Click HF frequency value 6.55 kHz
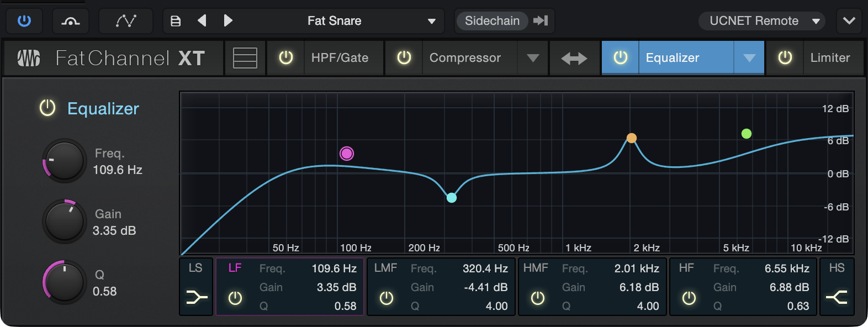Screen dimensions: 868x327 787,268
